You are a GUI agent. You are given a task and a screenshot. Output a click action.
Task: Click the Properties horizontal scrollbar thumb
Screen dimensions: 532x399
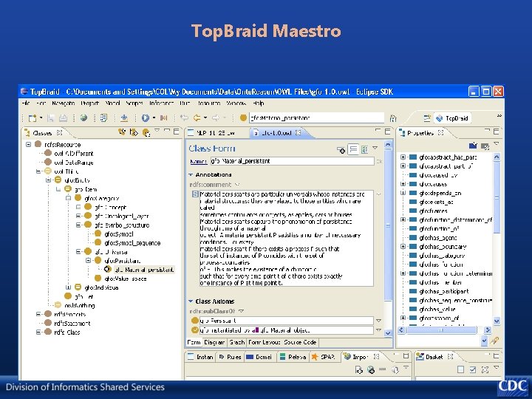click(441, 330)
